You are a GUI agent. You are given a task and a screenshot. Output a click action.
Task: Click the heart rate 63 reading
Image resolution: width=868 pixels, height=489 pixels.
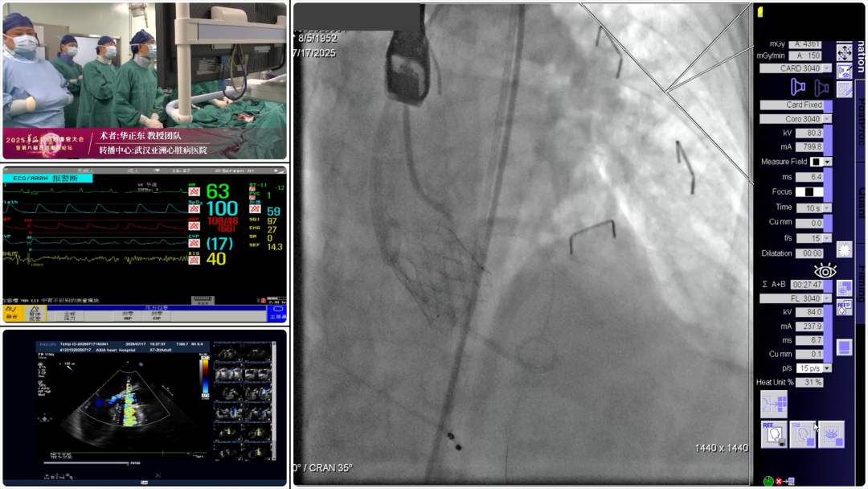click(x=218, y=191)
